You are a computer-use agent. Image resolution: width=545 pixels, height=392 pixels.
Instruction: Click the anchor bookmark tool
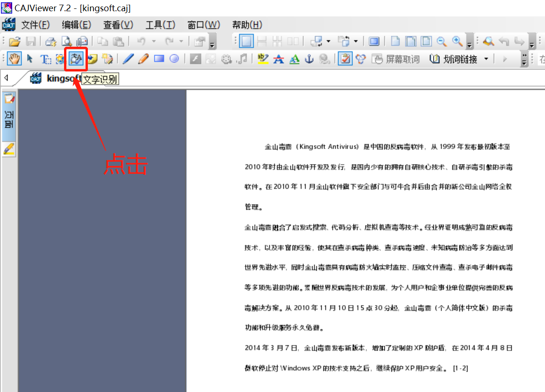[x=309, y=59]
